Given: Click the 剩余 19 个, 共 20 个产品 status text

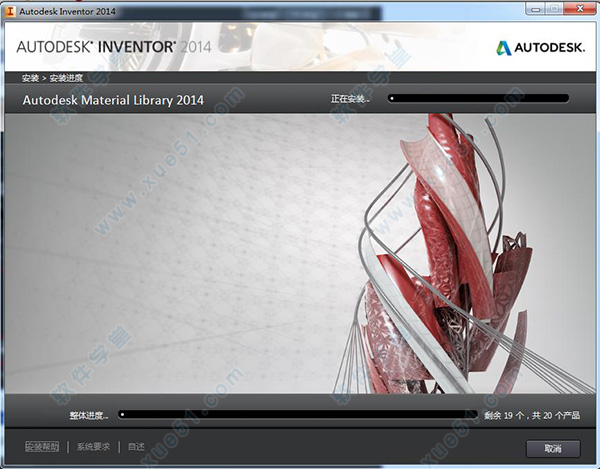Looking at the screenshot, I should coord(532,415).
